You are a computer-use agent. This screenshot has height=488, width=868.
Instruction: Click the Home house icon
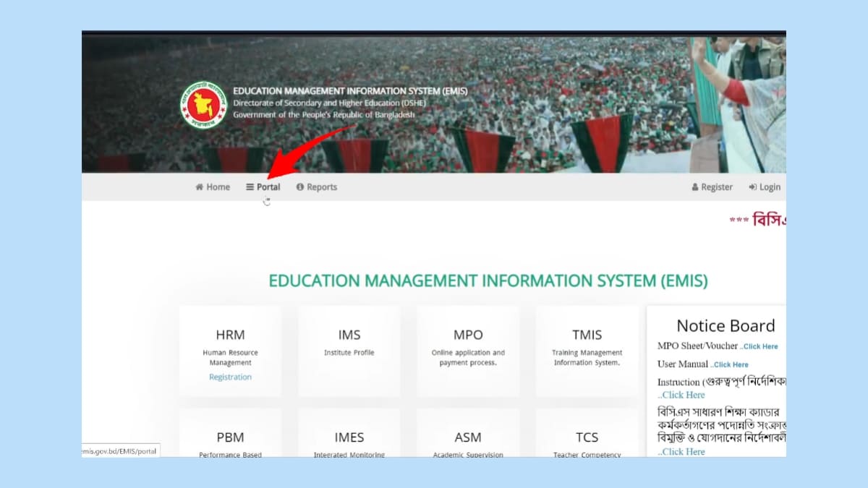point(200,187)
